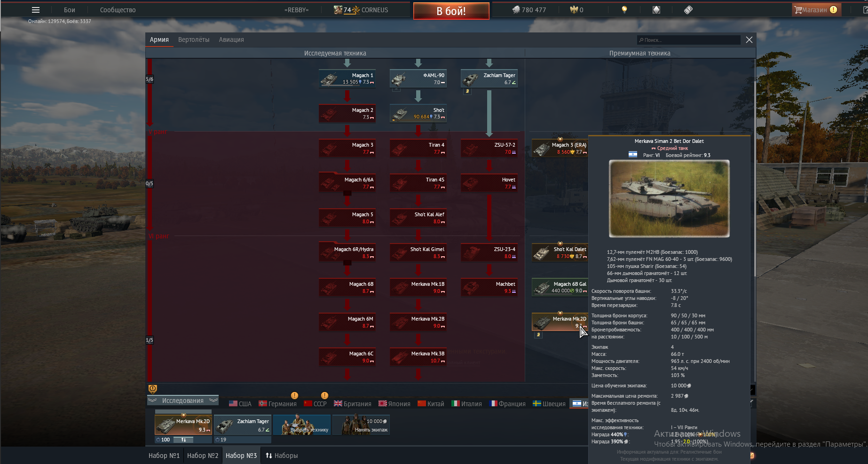
Task: Click the warning badge above Германия
Action: 294,395
